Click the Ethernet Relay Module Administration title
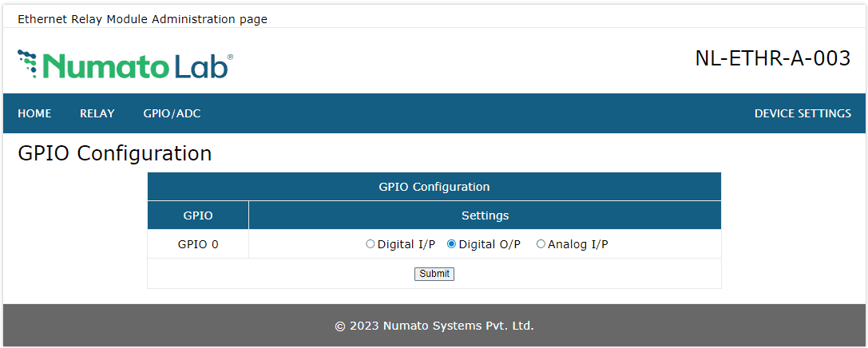The width and height of the screenshot is (868, 348). pos(142,19)
